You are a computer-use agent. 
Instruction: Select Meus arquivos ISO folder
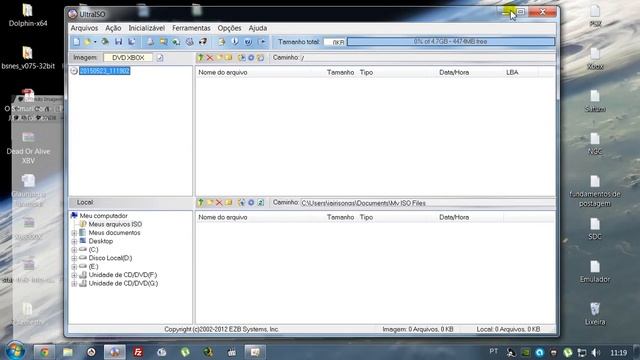[115, 224]
